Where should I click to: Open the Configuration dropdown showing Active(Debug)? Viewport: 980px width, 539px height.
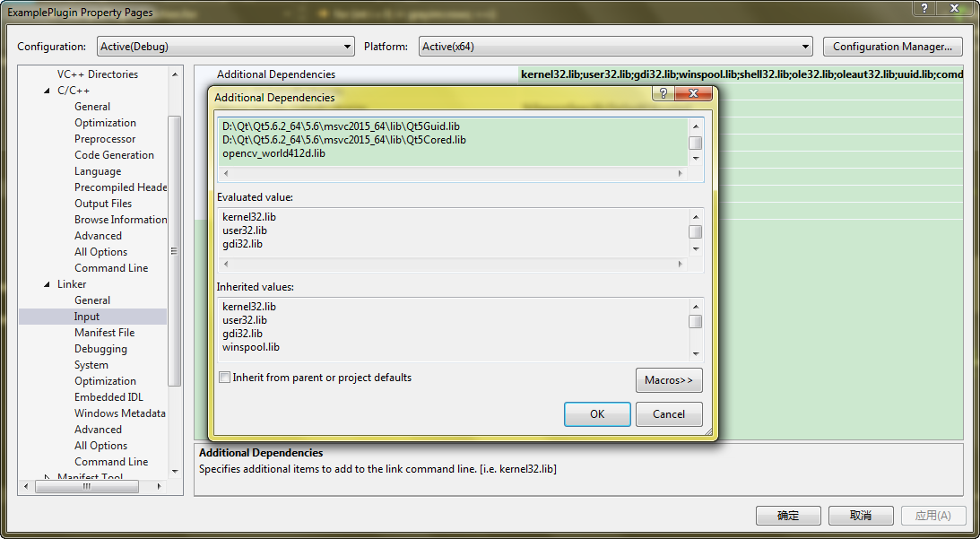(x=345, y=46)
